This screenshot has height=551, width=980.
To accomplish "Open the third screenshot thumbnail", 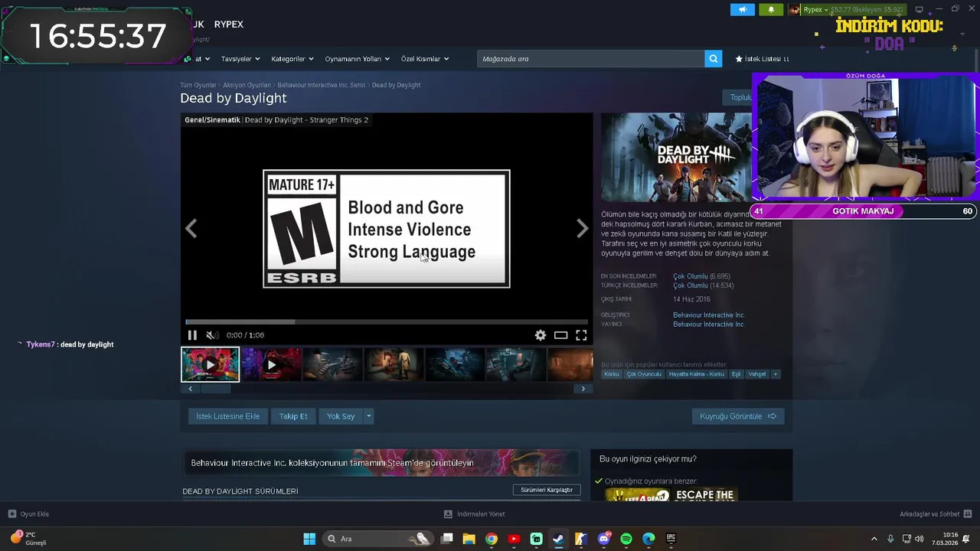I will [332, 364].
